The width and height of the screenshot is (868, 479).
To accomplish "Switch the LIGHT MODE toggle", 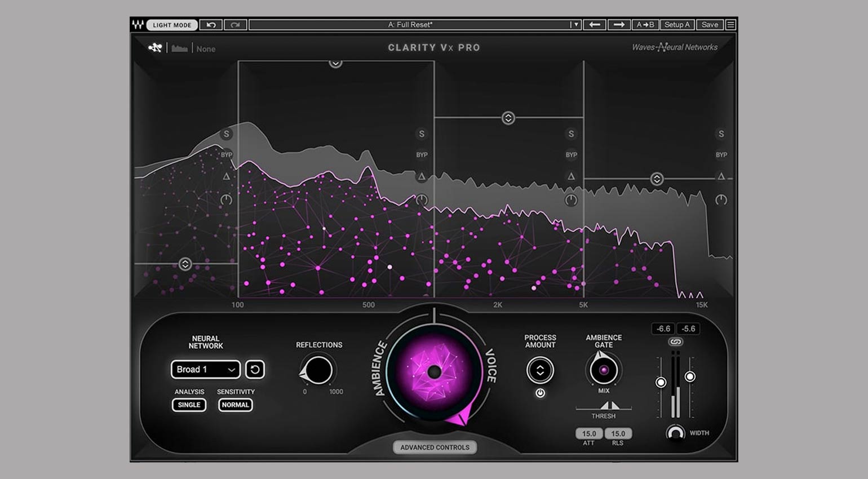I will [172, 25].
